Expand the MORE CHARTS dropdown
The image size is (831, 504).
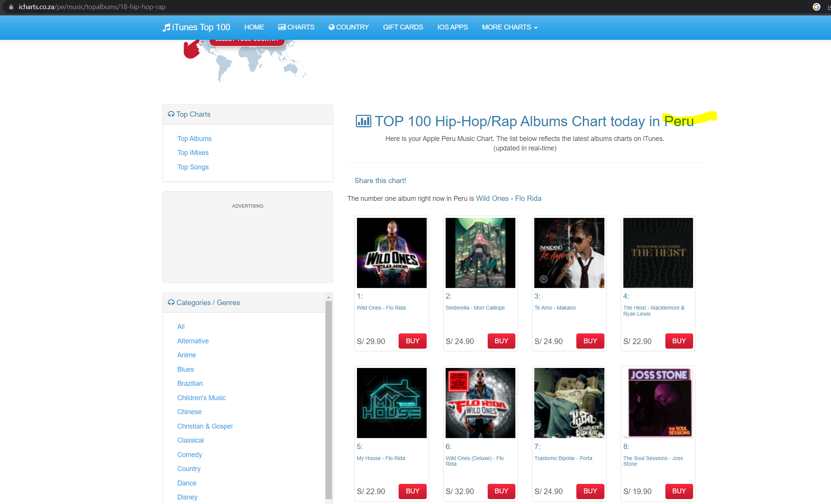[510, 27]
